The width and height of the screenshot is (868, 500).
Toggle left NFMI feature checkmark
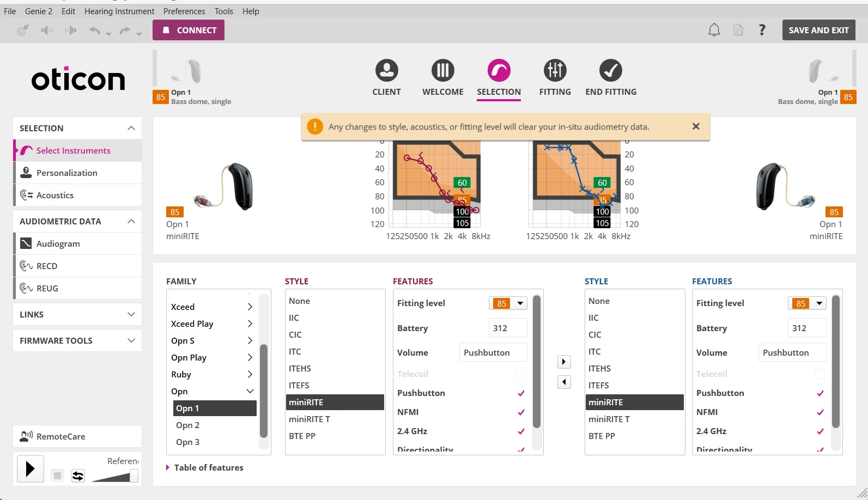click(x=521, y=412)
